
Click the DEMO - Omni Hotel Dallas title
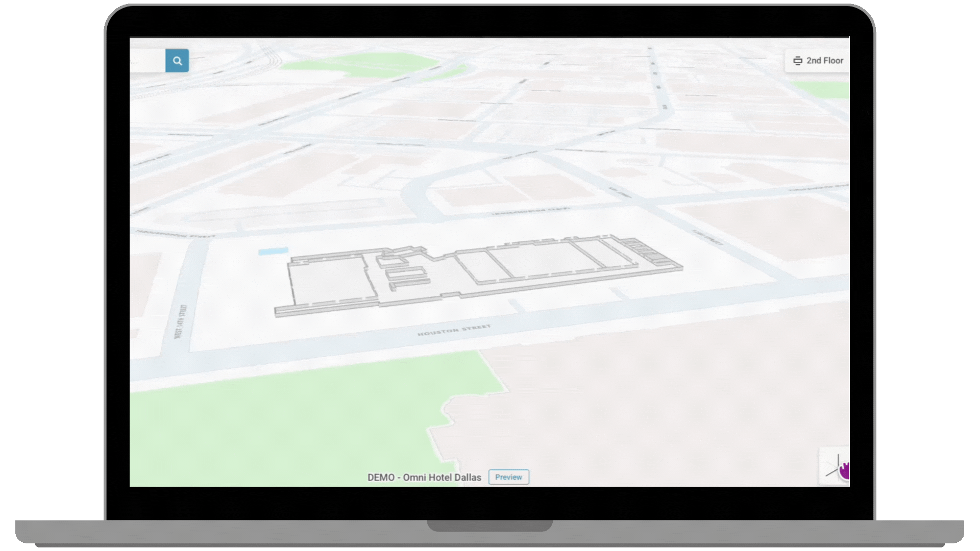pos(424,478)
